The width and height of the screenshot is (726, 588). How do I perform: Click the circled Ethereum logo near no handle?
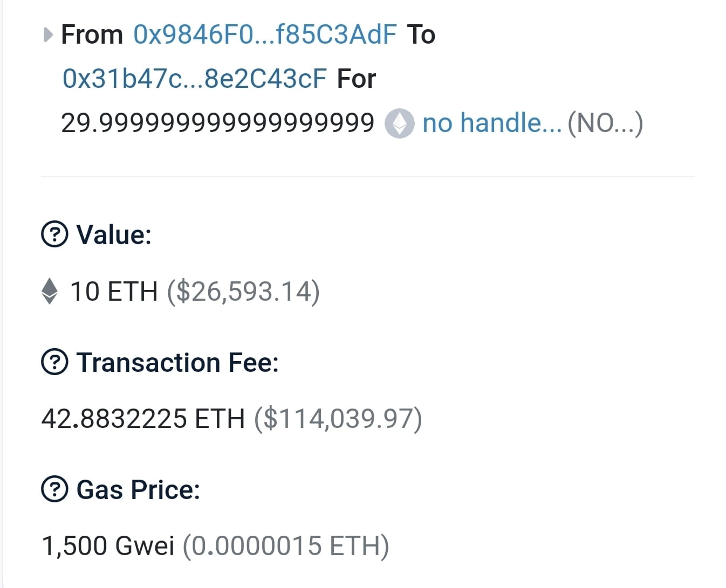coord(399,123)
